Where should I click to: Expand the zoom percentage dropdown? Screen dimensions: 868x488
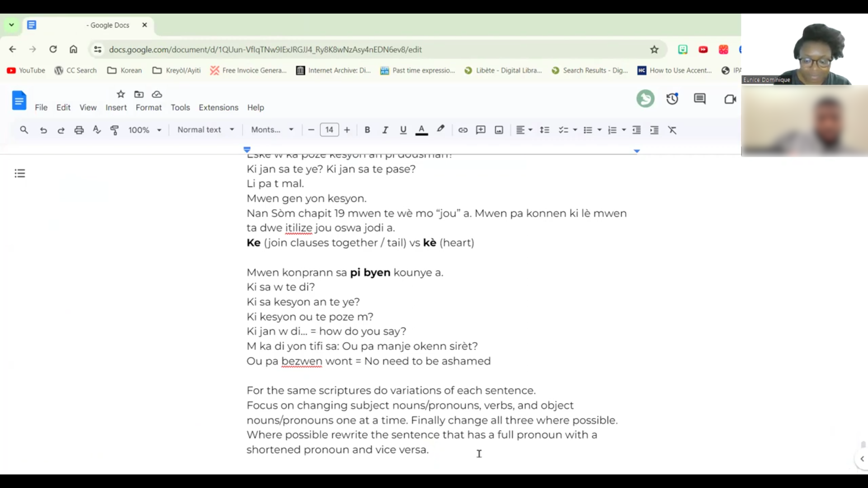pyautogui.click(x=145, y=130)
